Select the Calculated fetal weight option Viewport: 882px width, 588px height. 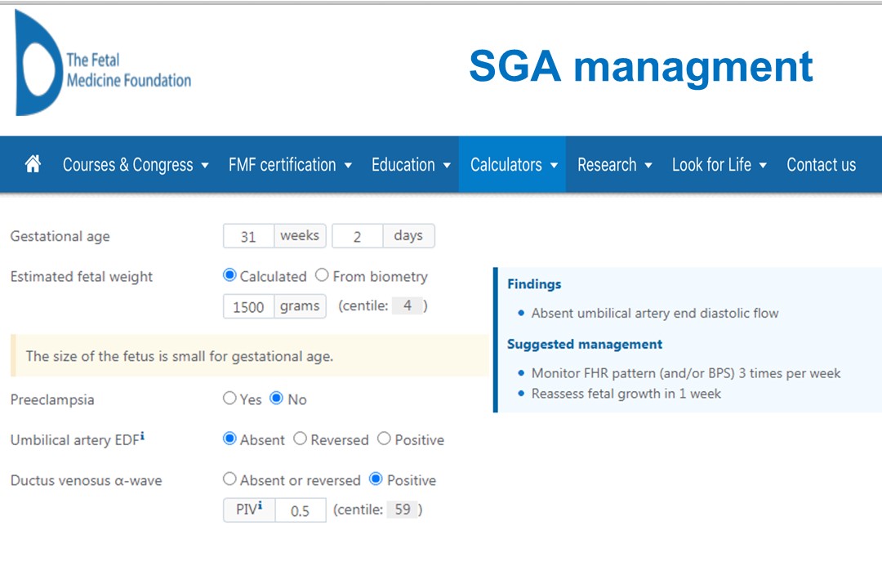[x=229, y=276]
